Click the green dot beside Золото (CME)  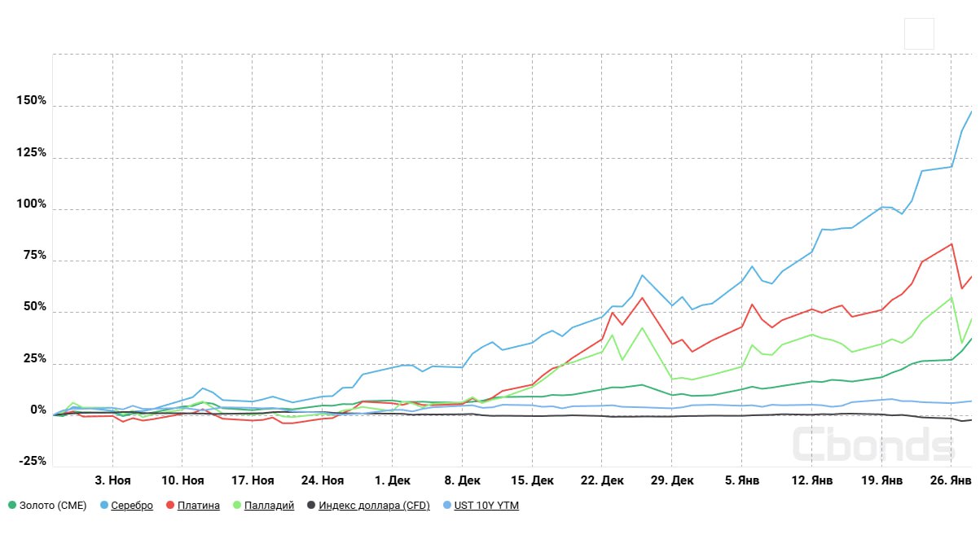12,506
